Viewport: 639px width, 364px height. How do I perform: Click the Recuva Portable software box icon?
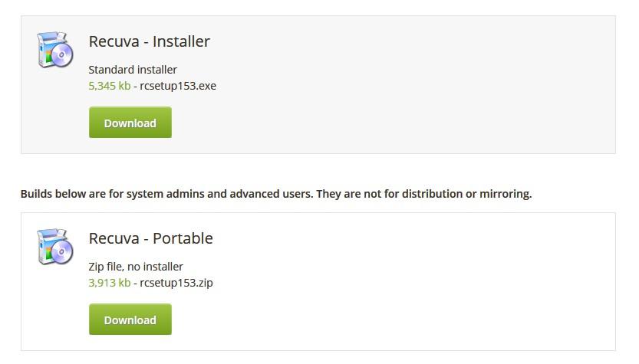[x=54, y=247]
